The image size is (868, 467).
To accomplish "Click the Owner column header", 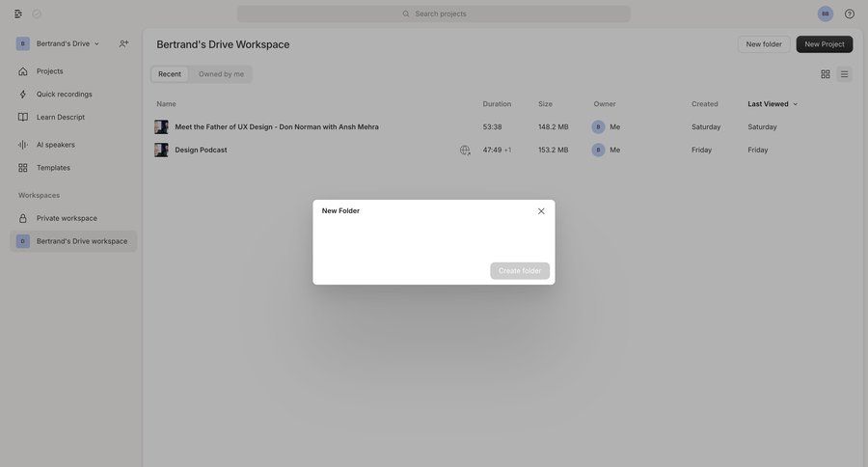I will [x=605, y=104].
